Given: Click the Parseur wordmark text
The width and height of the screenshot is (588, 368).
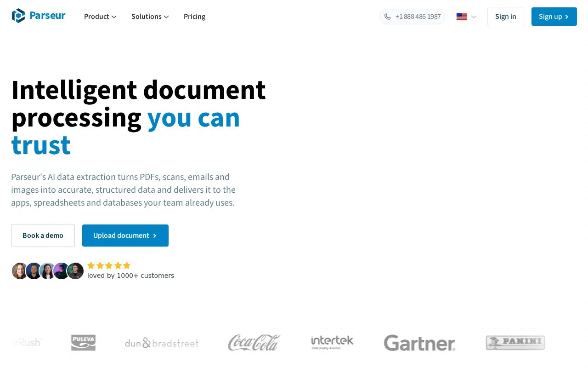Looking at the screenshot, I should (47, 16).
